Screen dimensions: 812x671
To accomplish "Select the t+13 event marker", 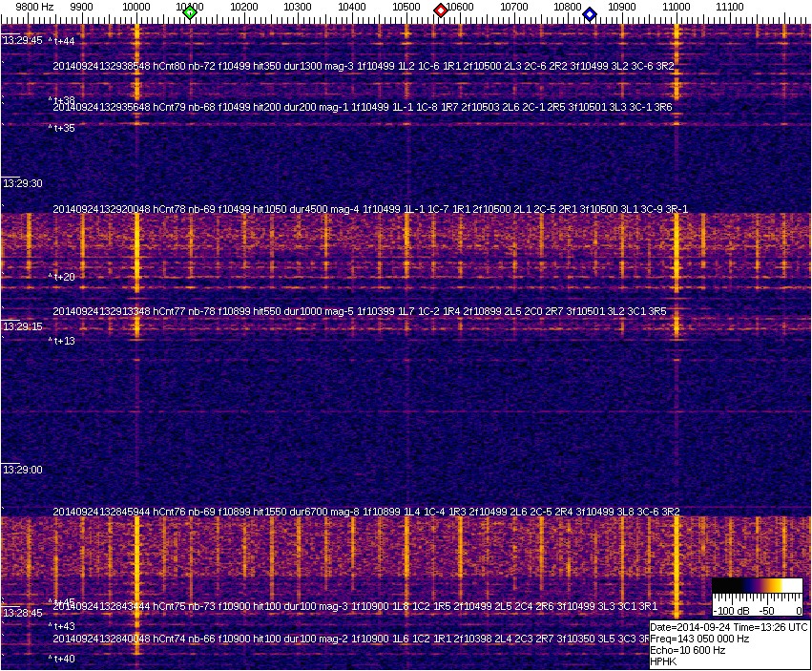I will pos(63,341).
